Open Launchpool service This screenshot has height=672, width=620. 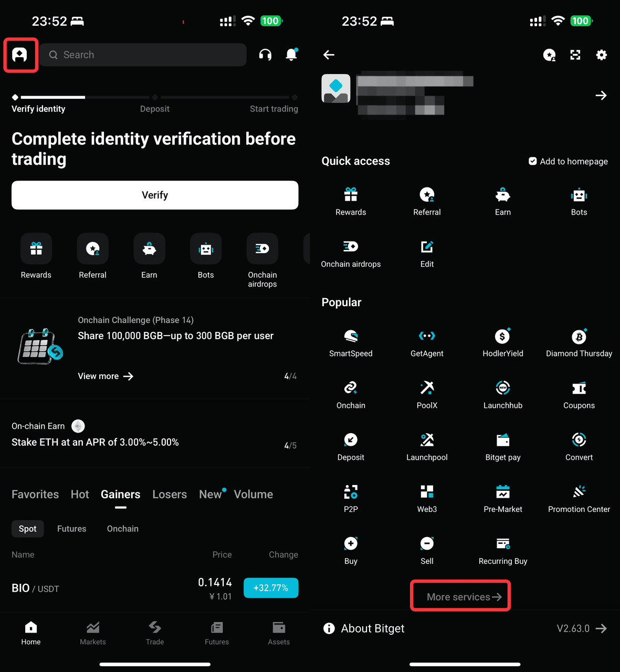(427, 446)
